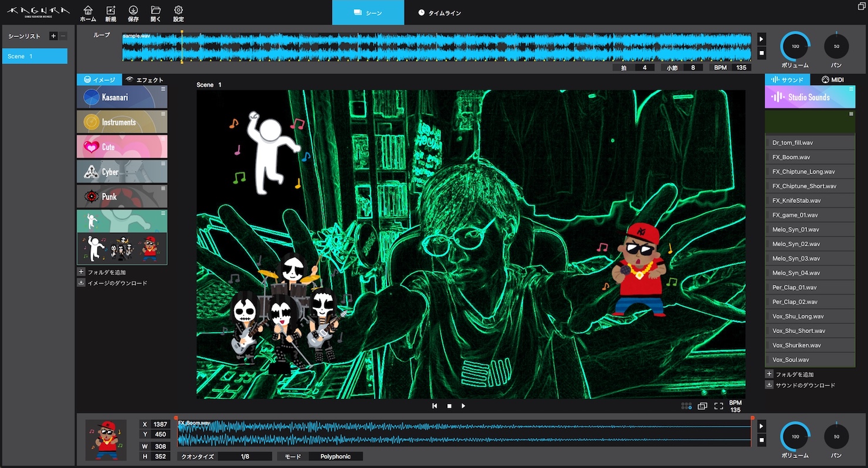This screenshot has width=868, height=468.
Task: Create a new project with 新規
Action: 111,13
